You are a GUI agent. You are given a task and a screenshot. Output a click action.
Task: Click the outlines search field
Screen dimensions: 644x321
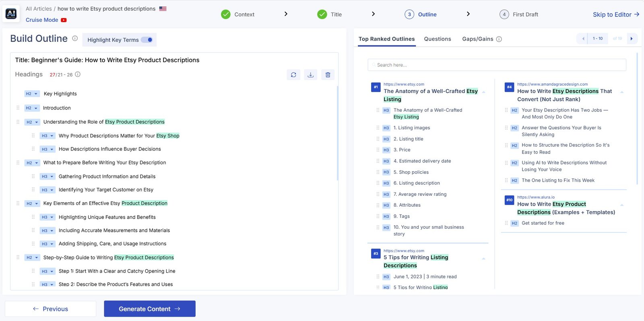tap(497, 65)
